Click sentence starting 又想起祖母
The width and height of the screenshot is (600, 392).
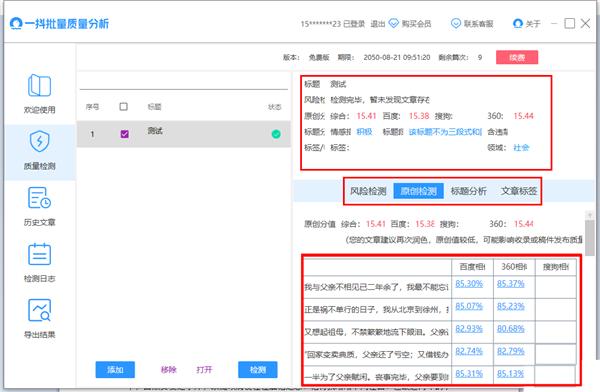click(x=377, y=332)
